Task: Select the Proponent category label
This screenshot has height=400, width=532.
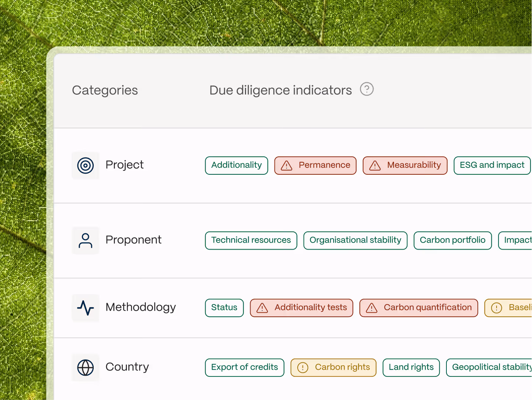Action: tap(134, 240)
